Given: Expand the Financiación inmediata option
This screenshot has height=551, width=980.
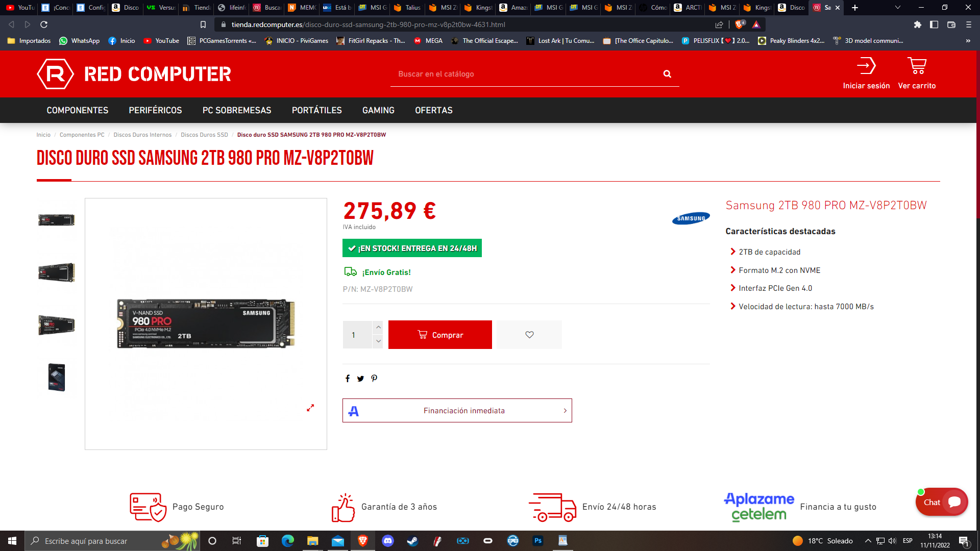Looking at the screenshot, I should pyautogui.click(x=457, y=411).
